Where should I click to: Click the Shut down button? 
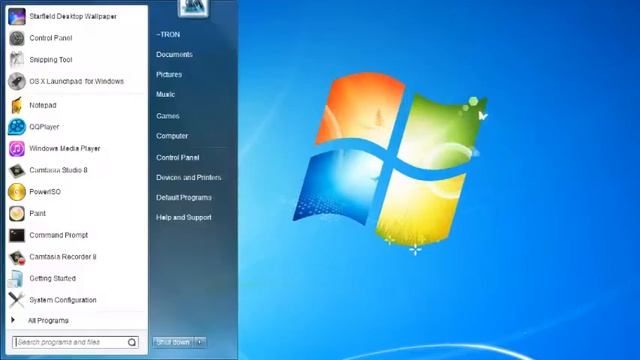[x=173, y=342]
